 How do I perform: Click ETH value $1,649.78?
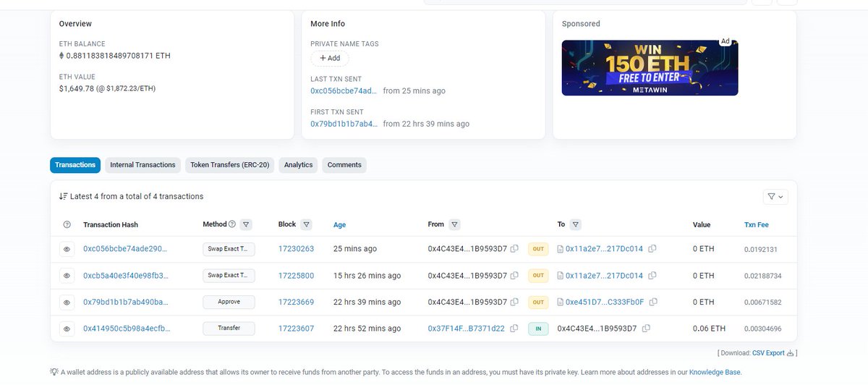tap(77, 88)
